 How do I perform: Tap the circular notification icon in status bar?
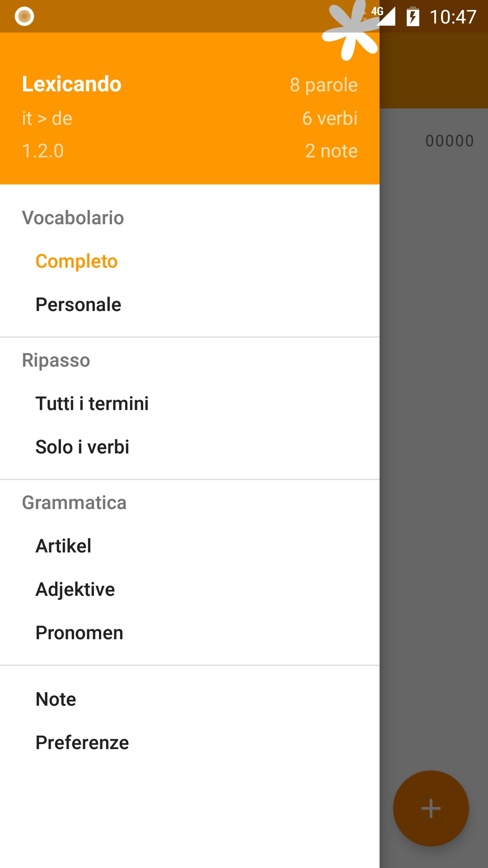pyautogui.click(x=24, y=17)
